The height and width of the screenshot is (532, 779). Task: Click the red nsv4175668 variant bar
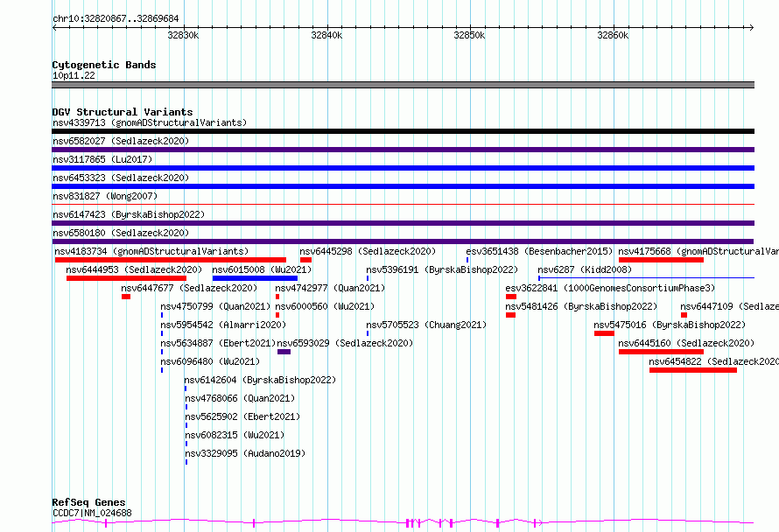(x=661, y=260)
